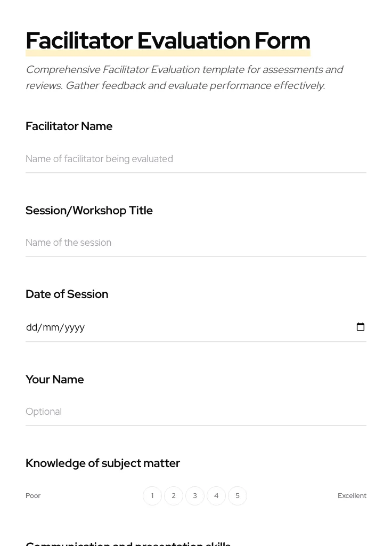Click the optional Your Name input field
The height and width of the screenshot is (546, 392).
click(x=195, y=412)
